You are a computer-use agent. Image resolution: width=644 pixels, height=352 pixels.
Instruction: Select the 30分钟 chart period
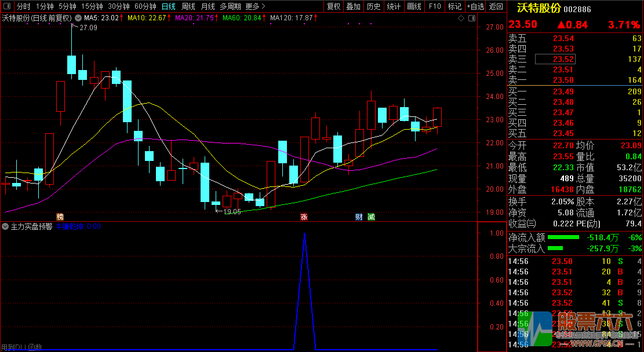(x=119, y=6)
